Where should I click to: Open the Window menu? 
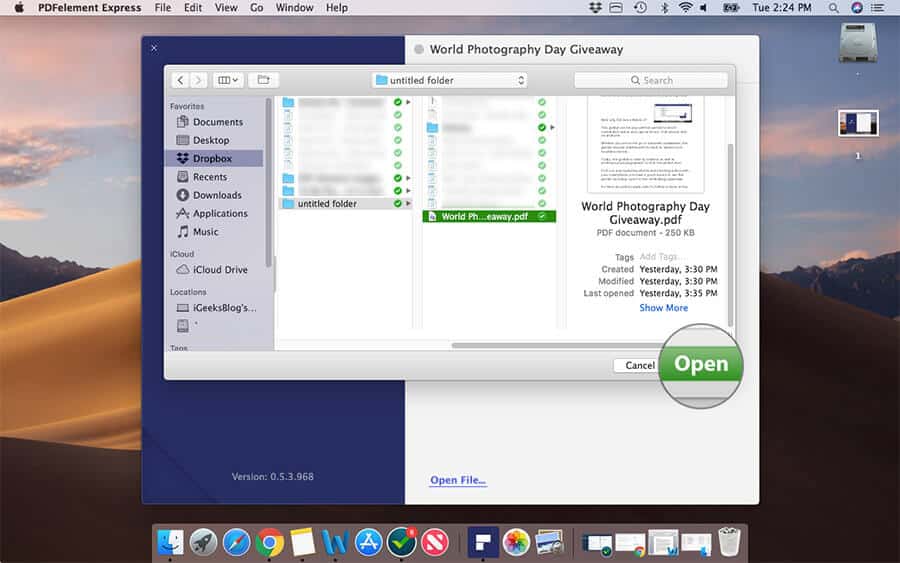(x=294, y=7)
